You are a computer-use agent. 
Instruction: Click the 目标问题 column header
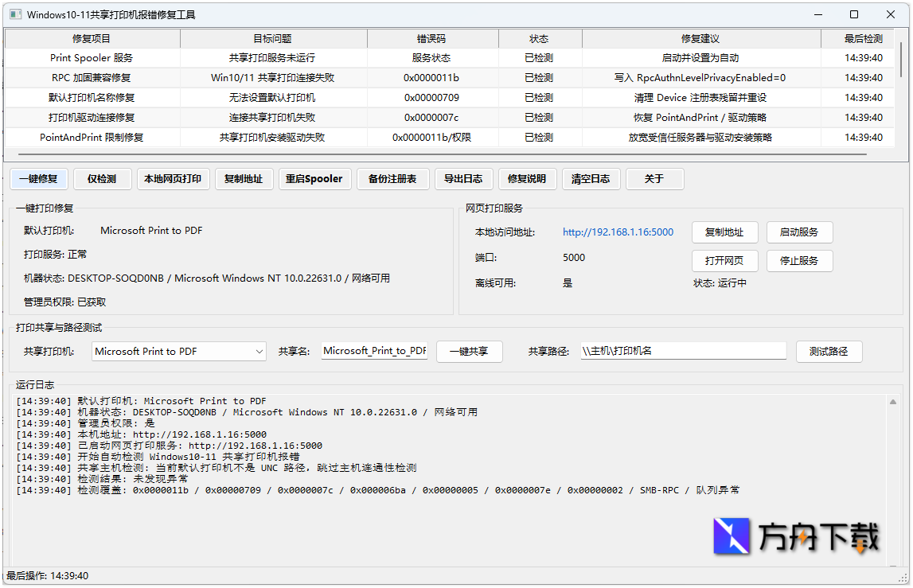click(x=273, y=38)
